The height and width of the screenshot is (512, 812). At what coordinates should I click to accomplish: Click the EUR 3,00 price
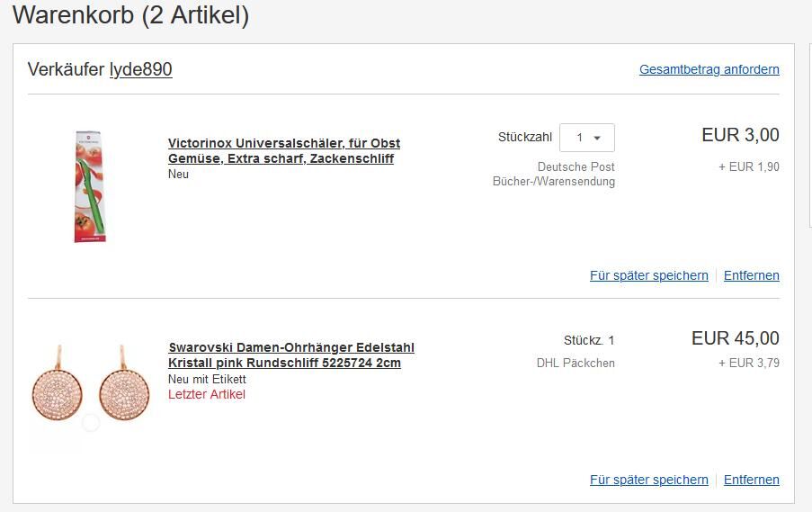pyautogui.click(x=740, y=135)
